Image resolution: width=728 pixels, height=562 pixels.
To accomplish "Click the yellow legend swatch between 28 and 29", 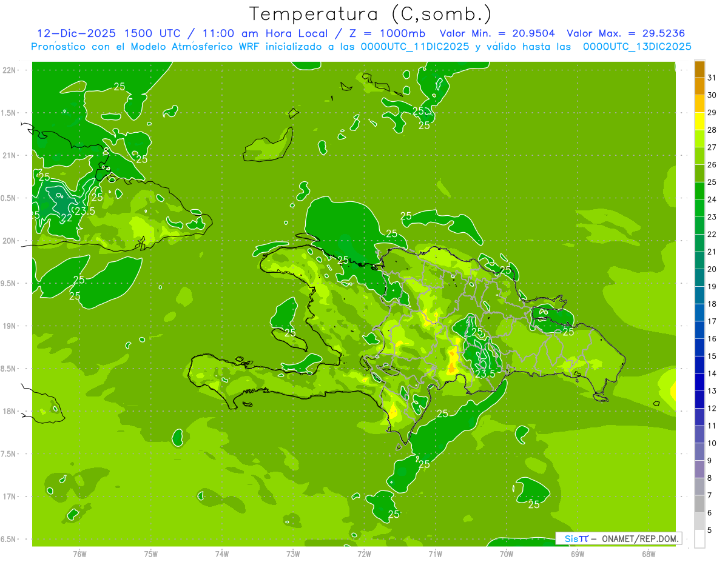I will [x=699, y=121].
